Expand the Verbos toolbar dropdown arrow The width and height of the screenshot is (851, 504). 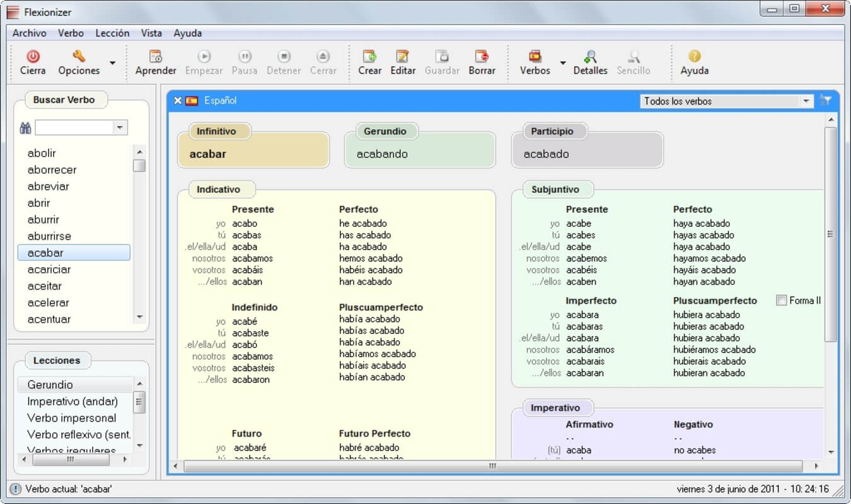[x=563, y=63]
